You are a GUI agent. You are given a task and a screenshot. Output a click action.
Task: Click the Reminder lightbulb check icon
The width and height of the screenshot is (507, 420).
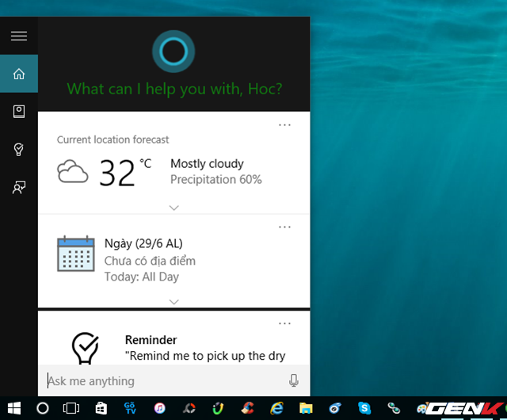(85, 348)
